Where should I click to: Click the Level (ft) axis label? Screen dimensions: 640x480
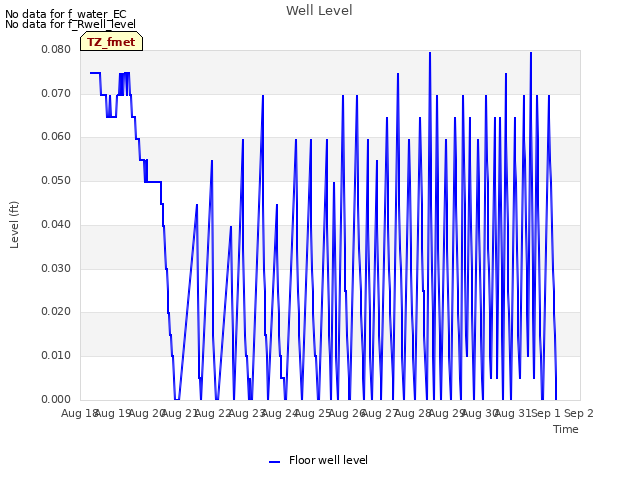(14, 225)
